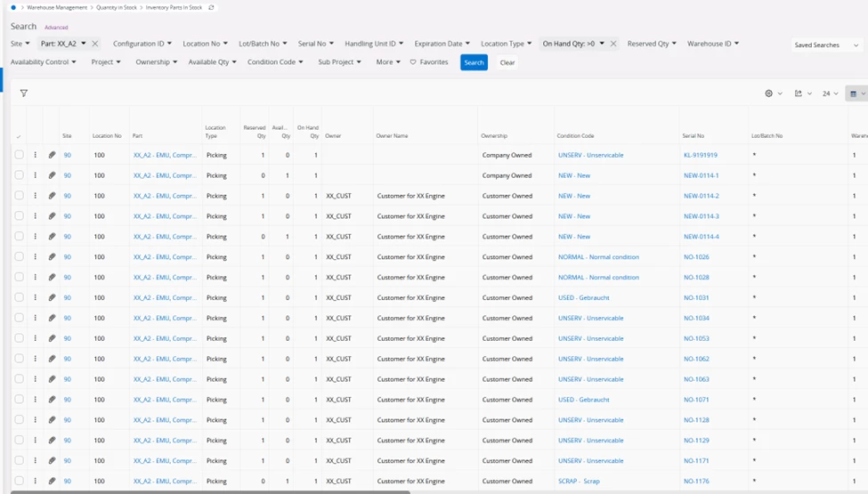This screenshot has width=868, height=494.
Task: Click the blue Search button
Action: 474,62
